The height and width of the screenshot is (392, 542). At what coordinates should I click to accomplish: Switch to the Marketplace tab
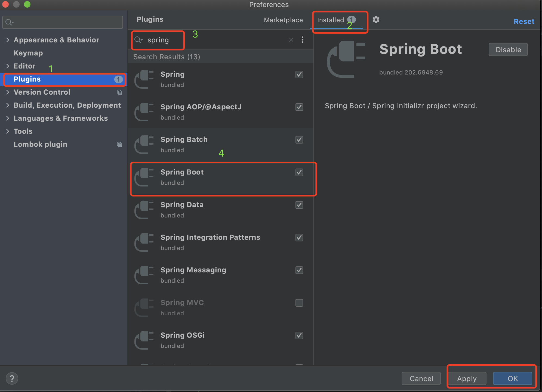(283, 20)
